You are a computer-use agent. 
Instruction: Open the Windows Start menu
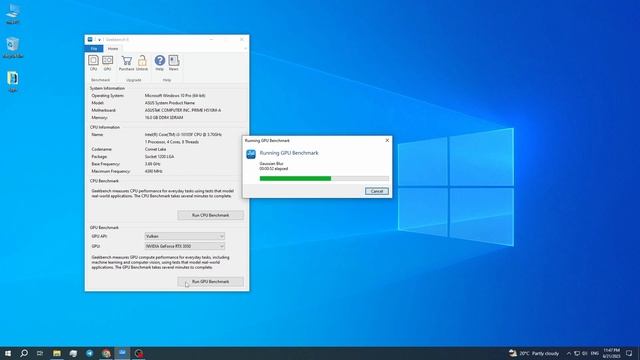pos(8,353)
